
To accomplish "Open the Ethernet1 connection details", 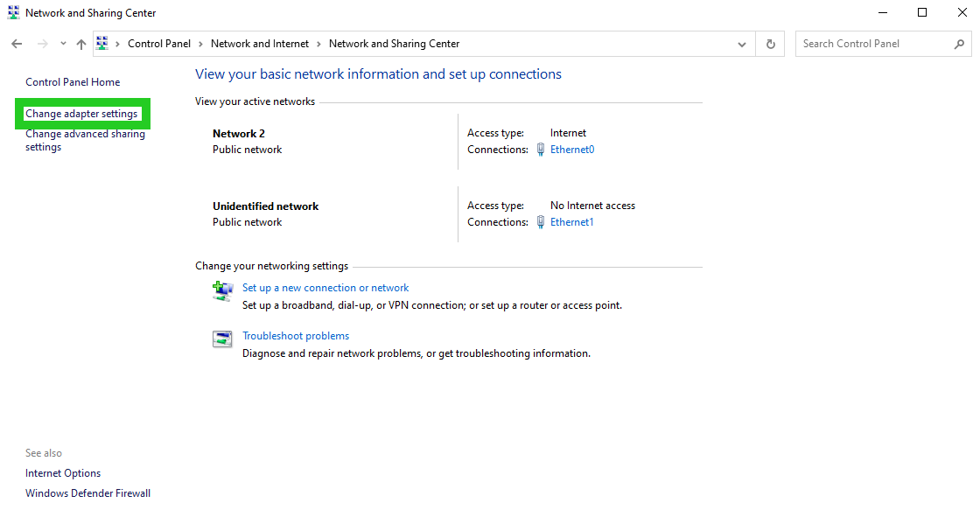I will tap(571, 221).
